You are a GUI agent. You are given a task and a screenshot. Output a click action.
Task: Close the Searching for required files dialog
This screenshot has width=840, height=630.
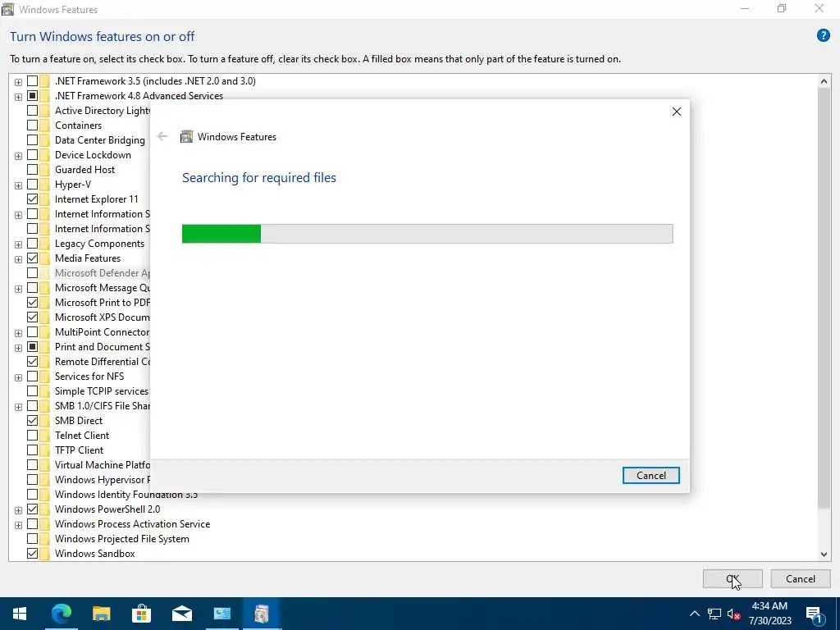[x=677, y=112]
